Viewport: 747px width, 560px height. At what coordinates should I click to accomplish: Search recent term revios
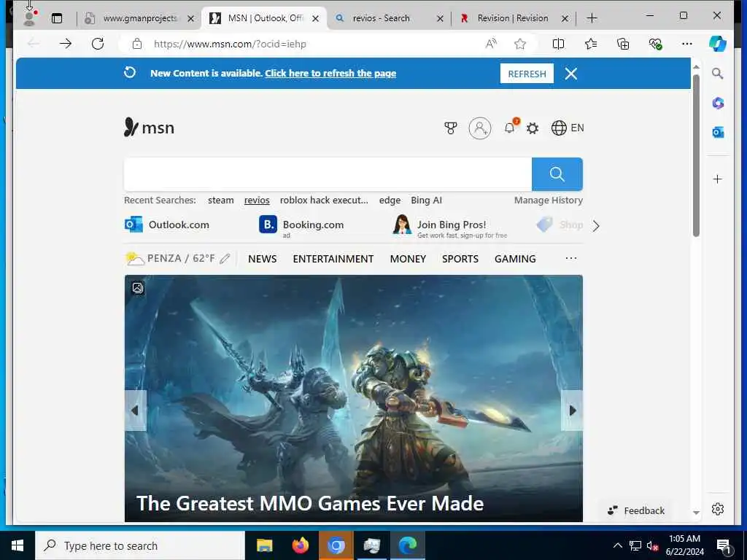point(257,200)
